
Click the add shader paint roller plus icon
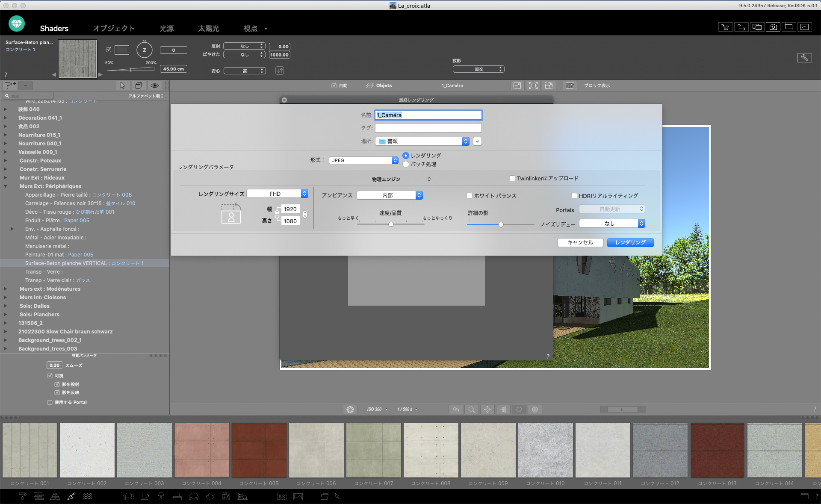click(10, 85)
